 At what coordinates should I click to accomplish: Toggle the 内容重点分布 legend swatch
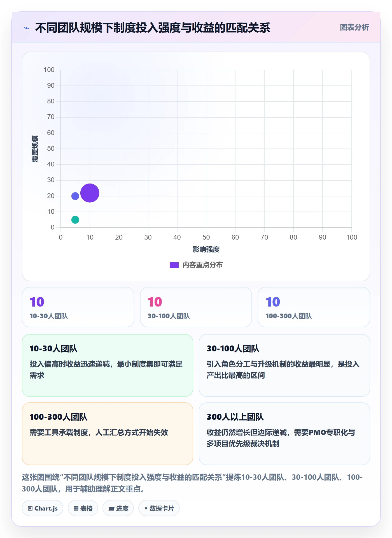(x=174, y=265)
